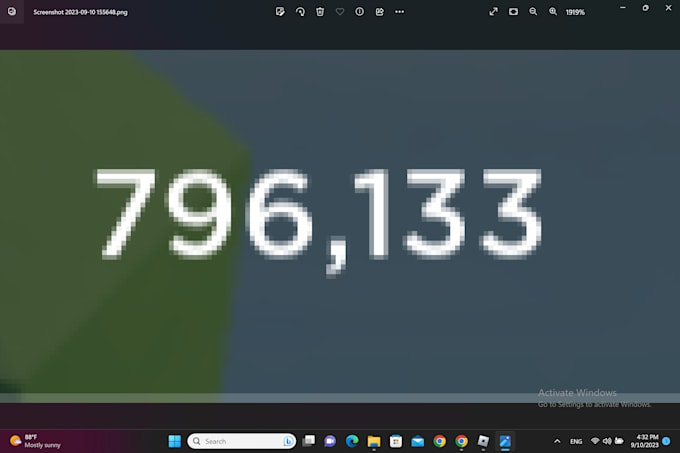Click the share photo icon
680x453 pixels.
(379, 12)
